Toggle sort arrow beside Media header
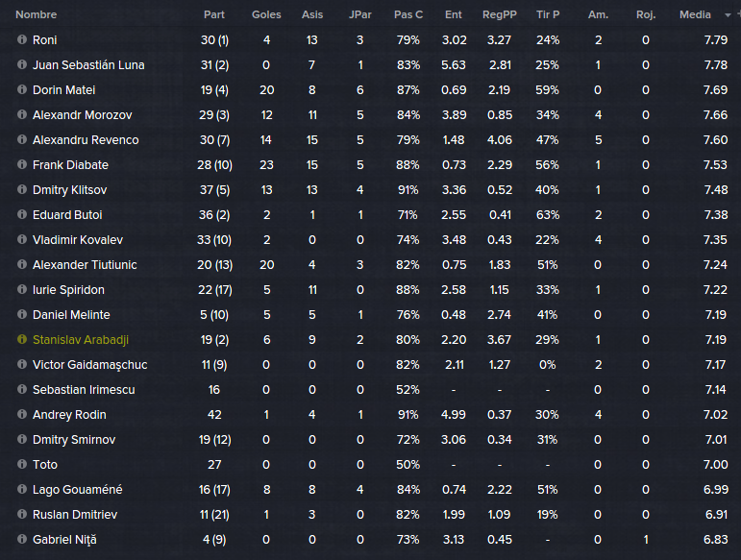Screen dimensions: 741x560 [728, 15]
